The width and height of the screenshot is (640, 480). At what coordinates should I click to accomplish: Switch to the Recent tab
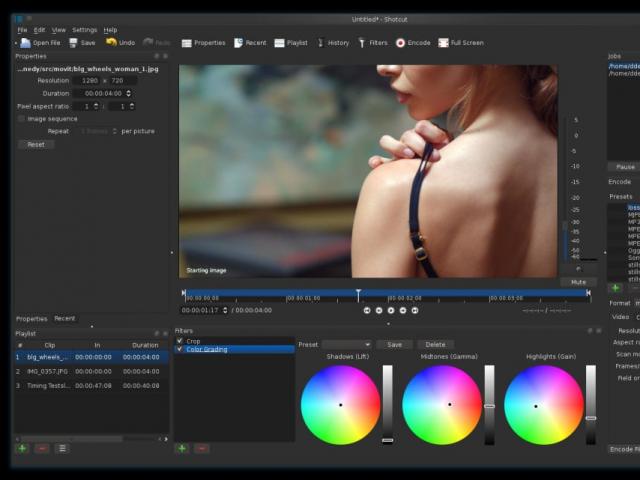tap(64, 318)
